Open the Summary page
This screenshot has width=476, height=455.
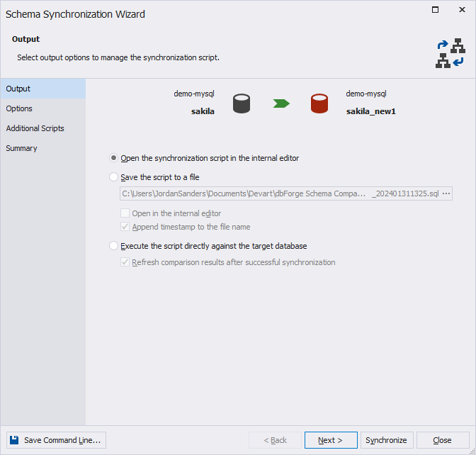coord(43,148)
